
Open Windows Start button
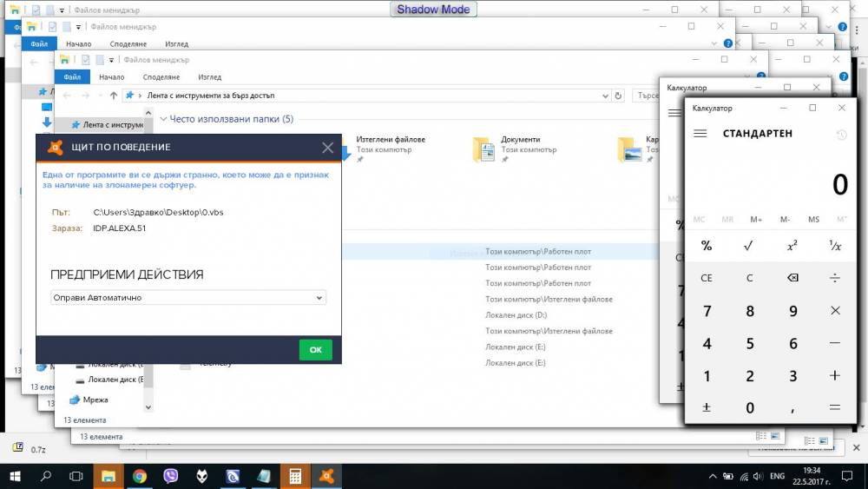(x=15, y=476)
